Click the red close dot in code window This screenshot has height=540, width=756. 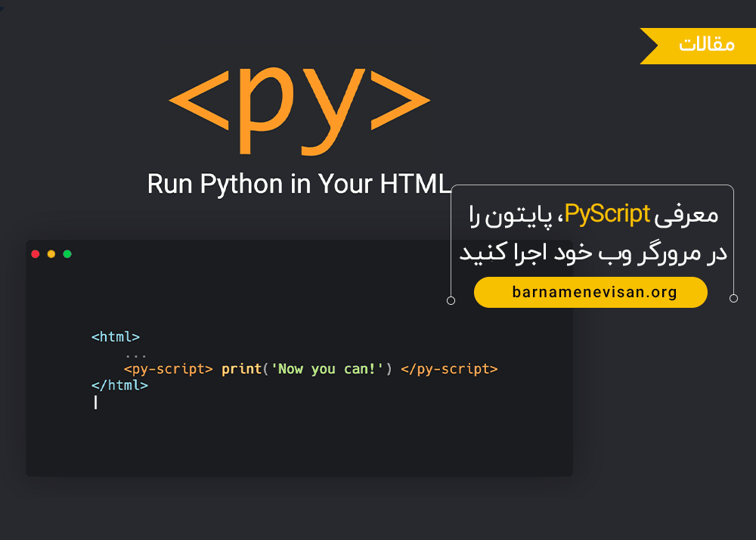point(36,254)
